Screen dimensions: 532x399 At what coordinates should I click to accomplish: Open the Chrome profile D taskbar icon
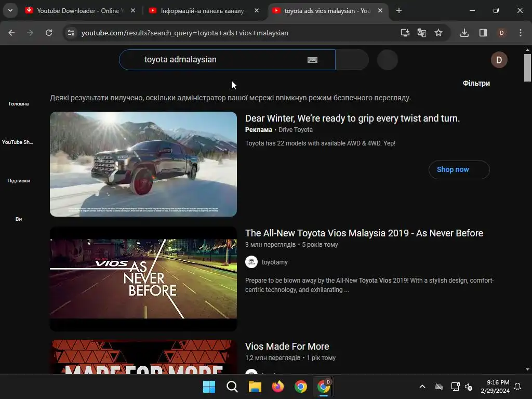[324, 387]
